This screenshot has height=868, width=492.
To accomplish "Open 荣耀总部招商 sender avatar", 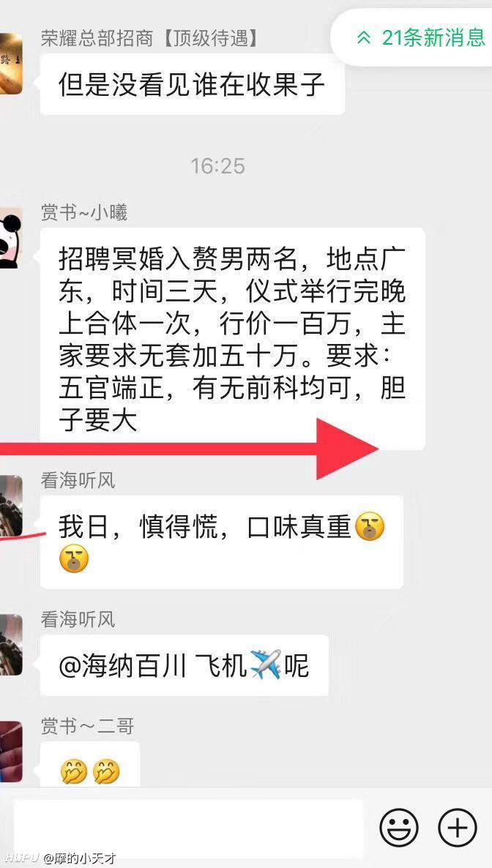I will [x=11, y=63].
